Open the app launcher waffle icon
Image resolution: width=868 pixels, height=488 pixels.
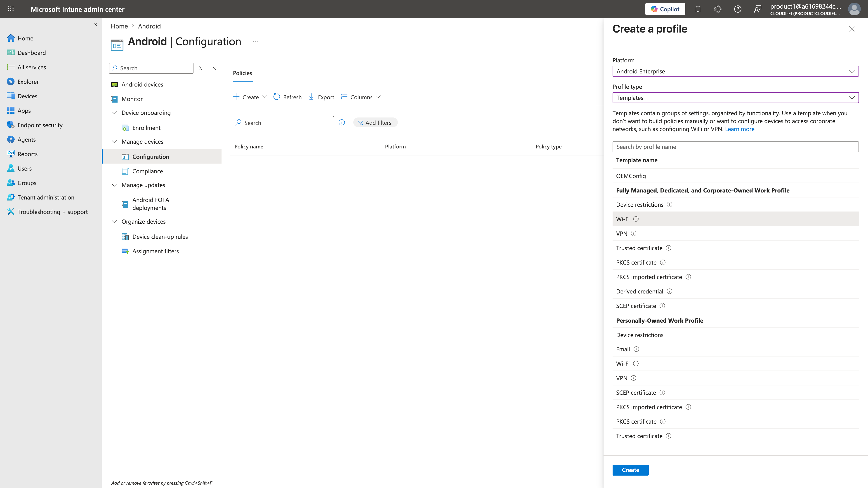click(11, 9)
